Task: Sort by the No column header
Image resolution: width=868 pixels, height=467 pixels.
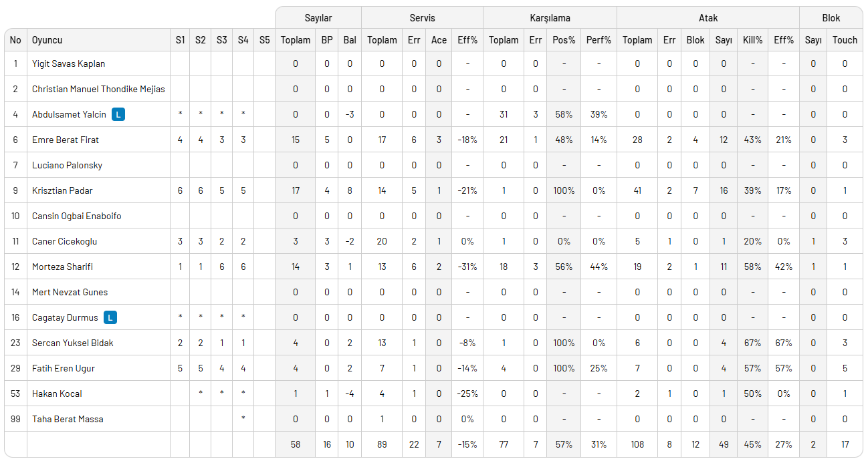Action: tap(15, 40)
